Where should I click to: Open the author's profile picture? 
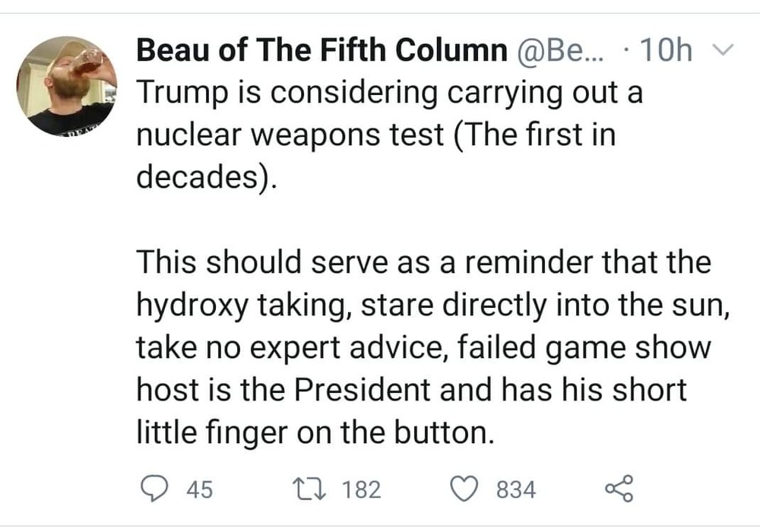click(x=67, y=86)
